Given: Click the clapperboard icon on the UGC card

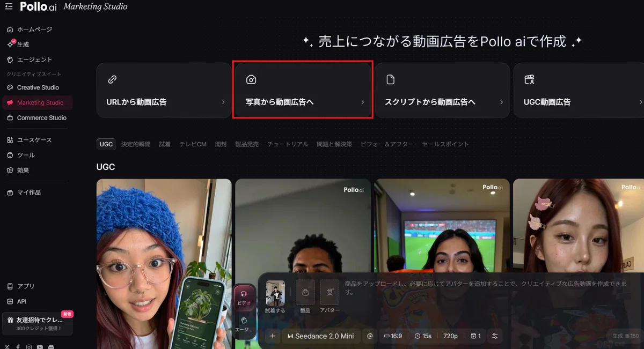Looking at the screenshot, I should pos(529,79).
